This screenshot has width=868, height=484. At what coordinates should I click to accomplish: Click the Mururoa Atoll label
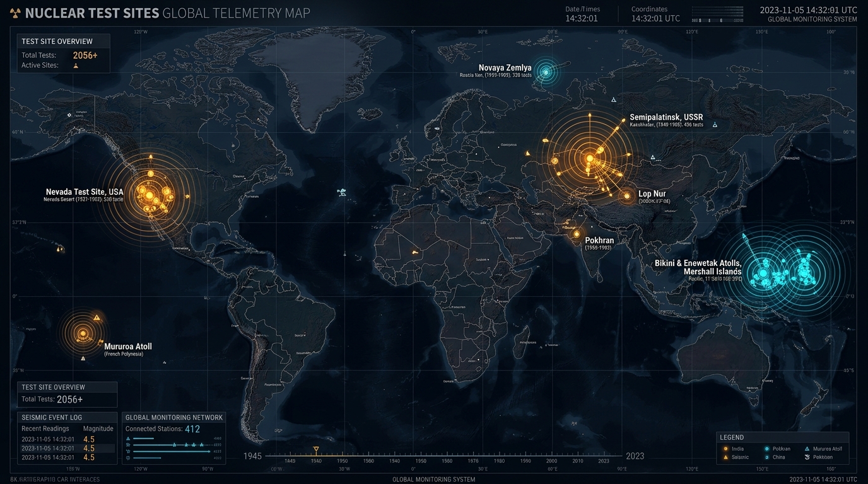pyautogui.click(x=128, y=346)
